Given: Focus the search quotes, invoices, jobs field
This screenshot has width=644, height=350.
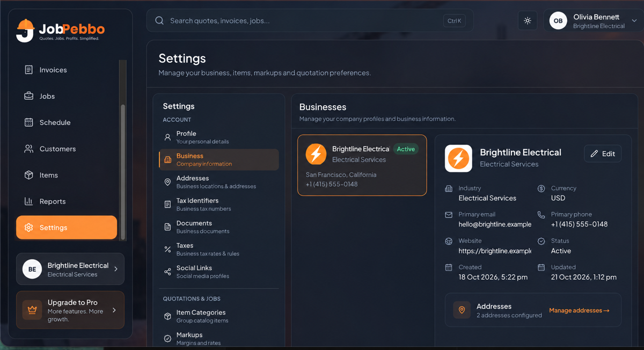Looking at the screenshot, I should [310, 20].
